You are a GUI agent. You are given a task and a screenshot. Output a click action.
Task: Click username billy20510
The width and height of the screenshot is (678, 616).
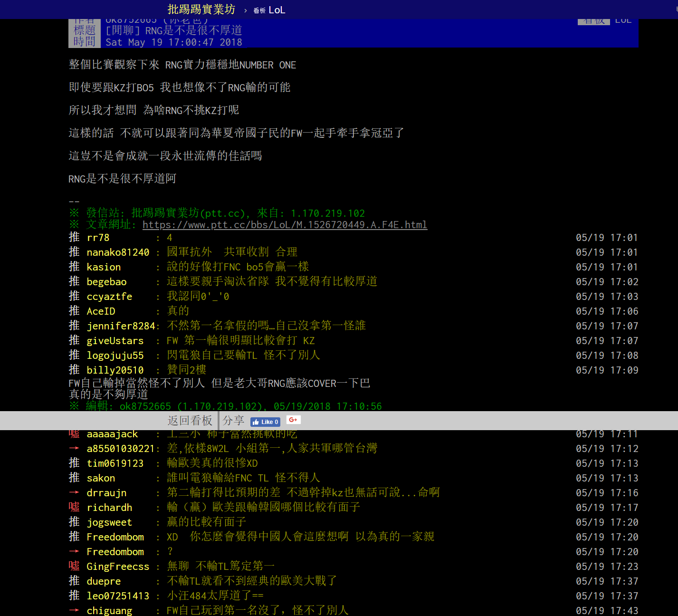tap(115, 370)
